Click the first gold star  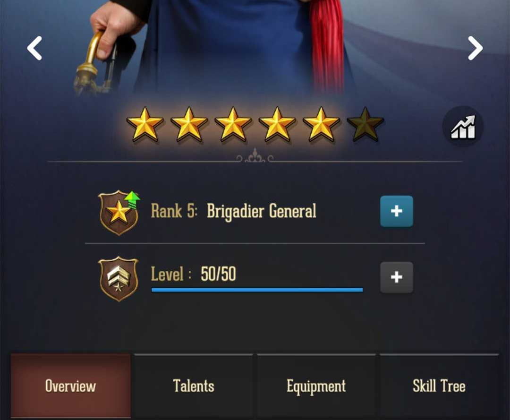coord(145,125)
